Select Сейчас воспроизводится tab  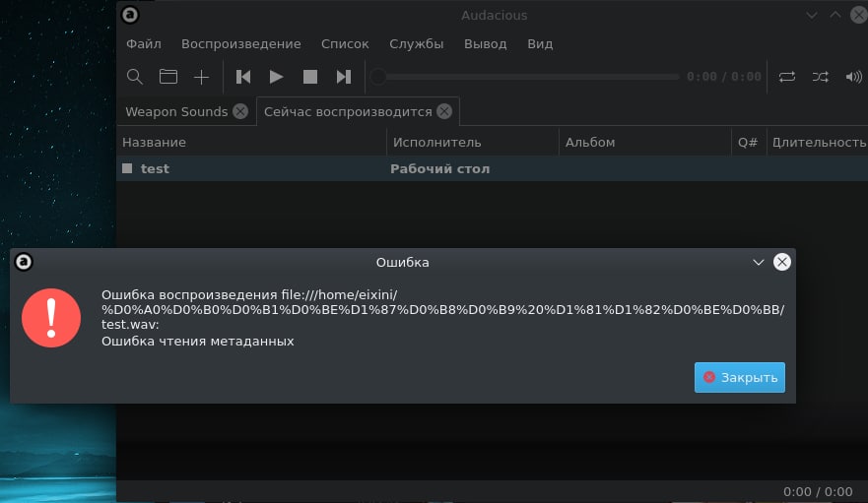[x=348, y=112]
